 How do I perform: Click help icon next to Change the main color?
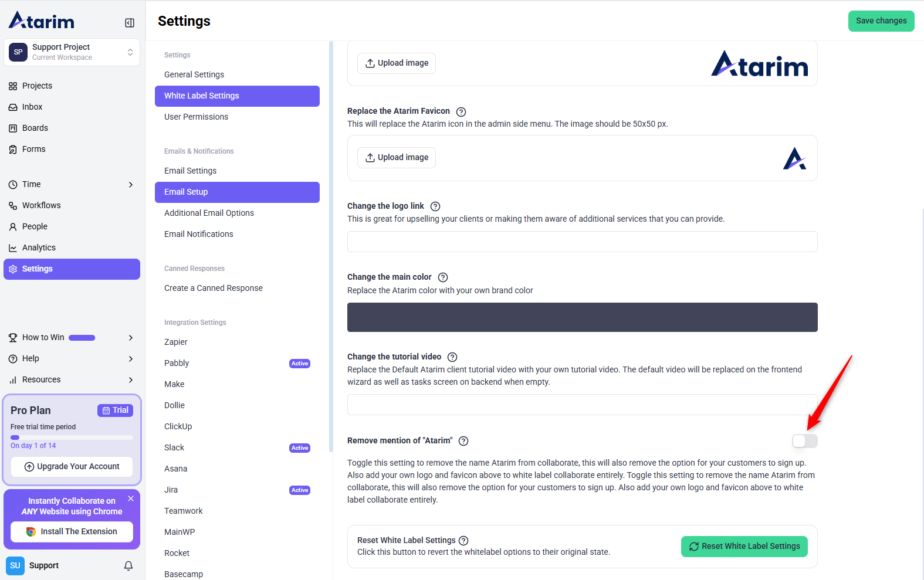(x=443, y=277)
